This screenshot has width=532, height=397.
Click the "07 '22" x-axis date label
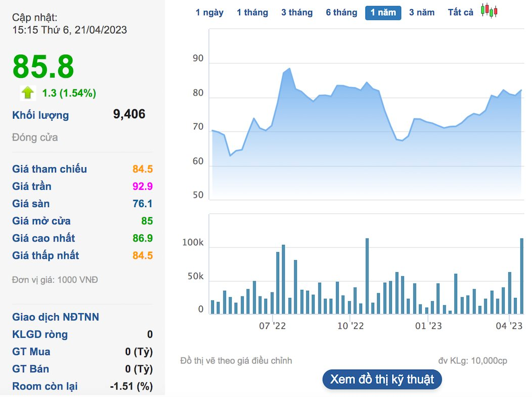[x=272, y=326]
